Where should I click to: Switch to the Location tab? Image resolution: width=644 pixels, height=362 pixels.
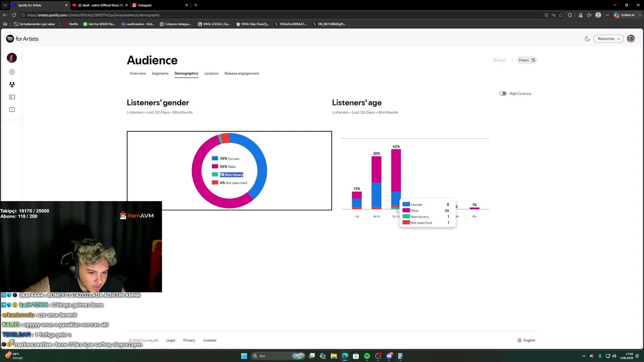[x=211, y=73]
